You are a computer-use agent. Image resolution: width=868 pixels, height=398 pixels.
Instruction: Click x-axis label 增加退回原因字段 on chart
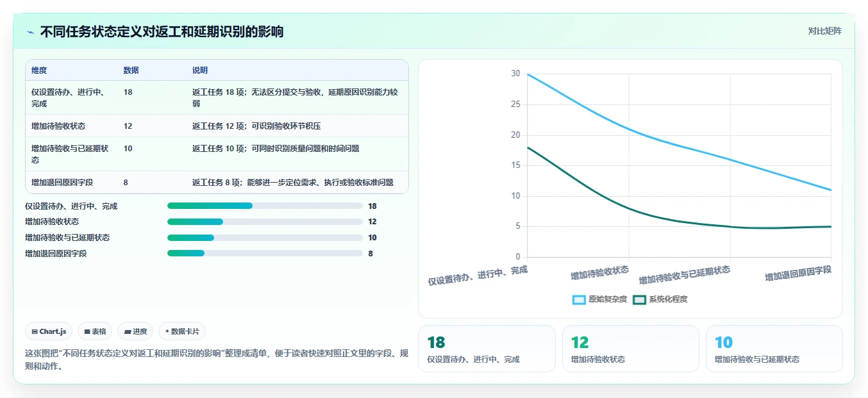(798, 274)
